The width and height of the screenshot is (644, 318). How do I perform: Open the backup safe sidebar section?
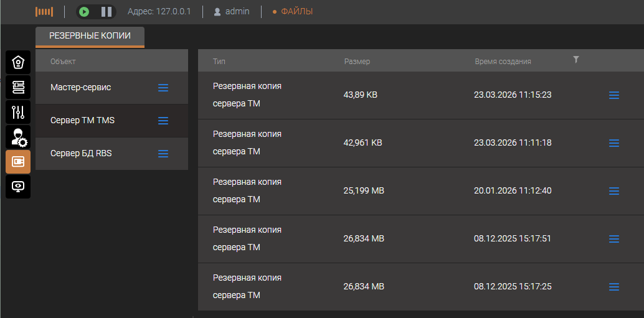(x=18, y=162)
